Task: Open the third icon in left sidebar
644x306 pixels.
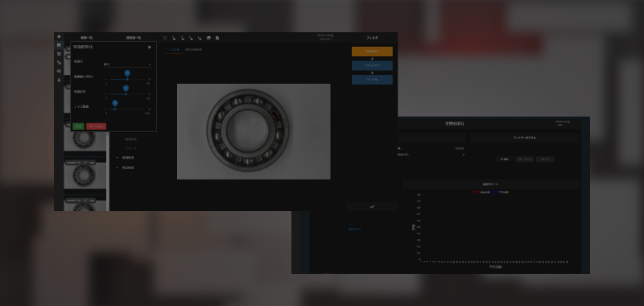Action: coord(59,54)
